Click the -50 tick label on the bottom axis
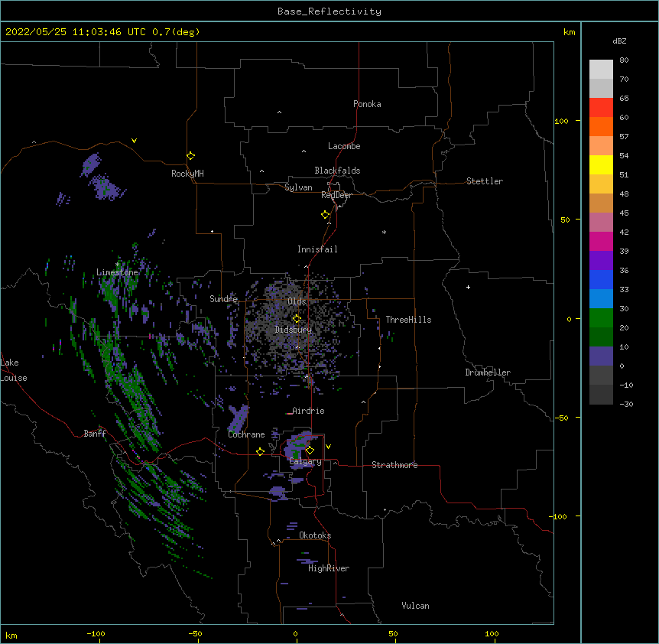The width and height of the screenshot is (659, 644). click(x=195, y=633)
